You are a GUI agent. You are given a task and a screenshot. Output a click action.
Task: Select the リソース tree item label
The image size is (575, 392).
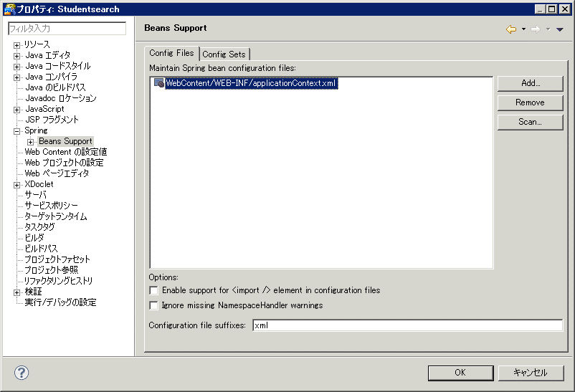point(37,44)
